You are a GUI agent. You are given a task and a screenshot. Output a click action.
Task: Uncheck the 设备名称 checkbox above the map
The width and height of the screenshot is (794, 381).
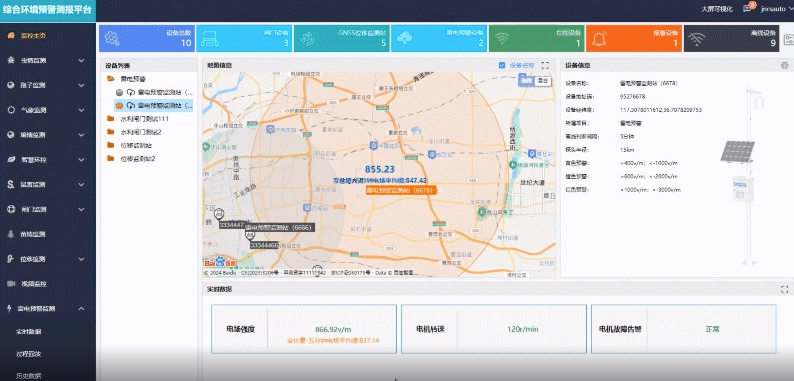(x=502, y=65)
